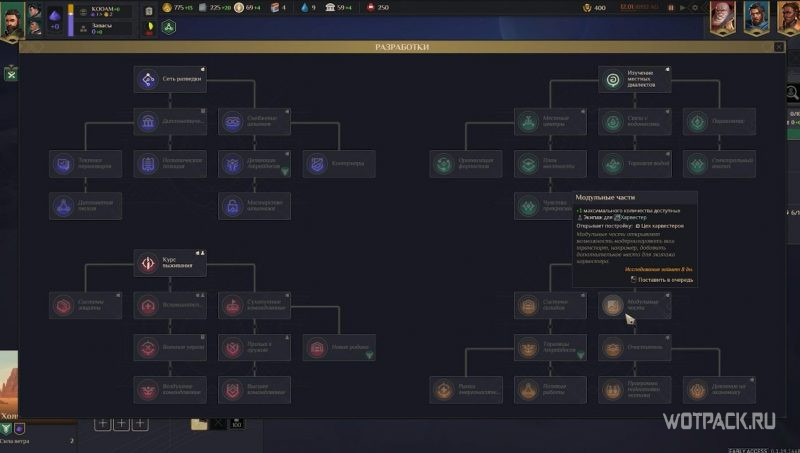Viewport: 800px width, 453px height.
Task: Pick the Торговля водой development node
Action: (x=635, y=164)
